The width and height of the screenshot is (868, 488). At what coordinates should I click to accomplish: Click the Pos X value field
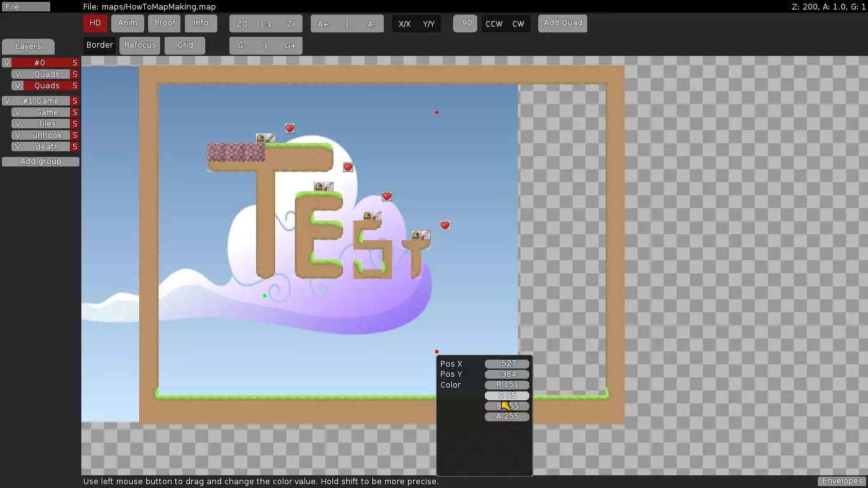[507, 364]
